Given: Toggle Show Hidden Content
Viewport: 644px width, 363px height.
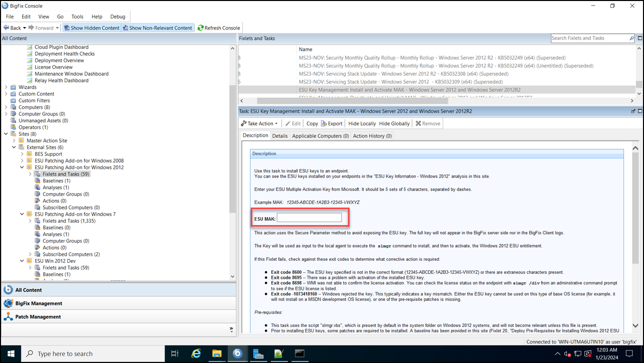Looking at the screenshot, I should [91, 28].
